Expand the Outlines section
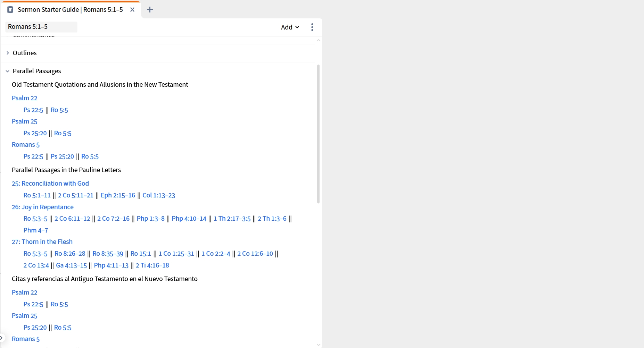Viewport: 644px width, 348px height. (x=8, y=53)
